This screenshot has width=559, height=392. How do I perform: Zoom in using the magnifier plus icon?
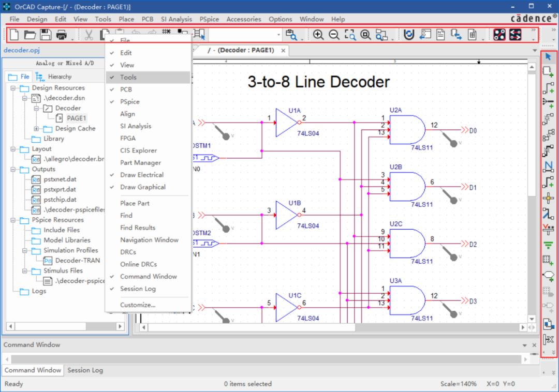pyautogui.click(x=318, y=35)
